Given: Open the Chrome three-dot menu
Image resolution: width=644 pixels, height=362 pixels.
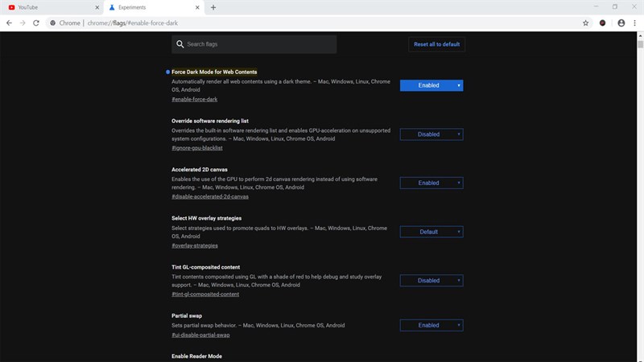Looking at the screenshot, I should tap(634, 23).
